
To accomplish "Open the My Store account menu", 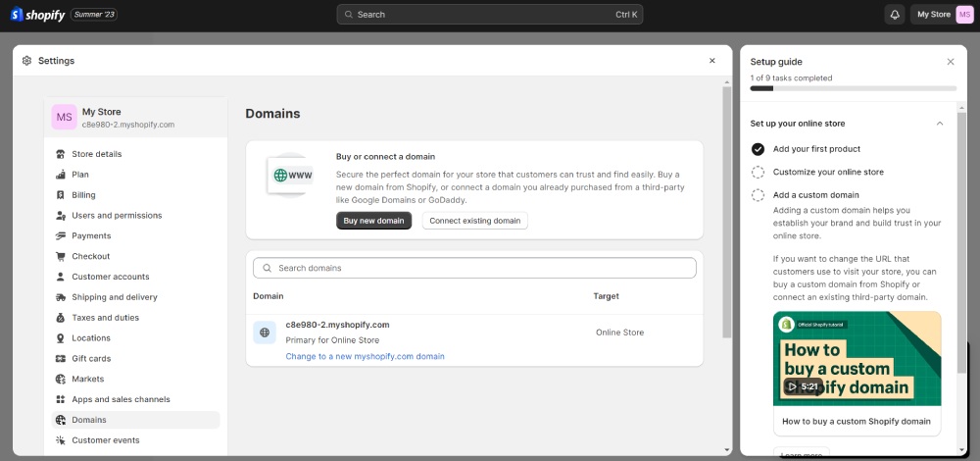I will (x=943, y=15).
